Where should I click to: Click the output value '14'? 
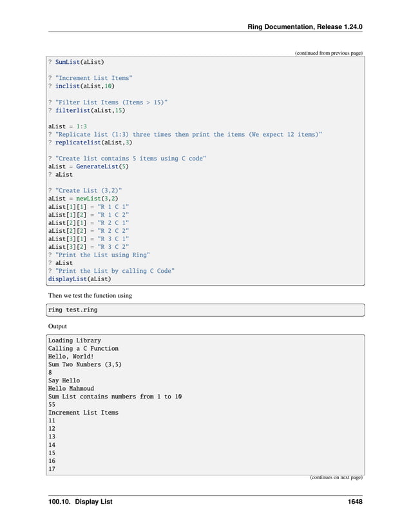pyautogui.click(x=52, y=445)
